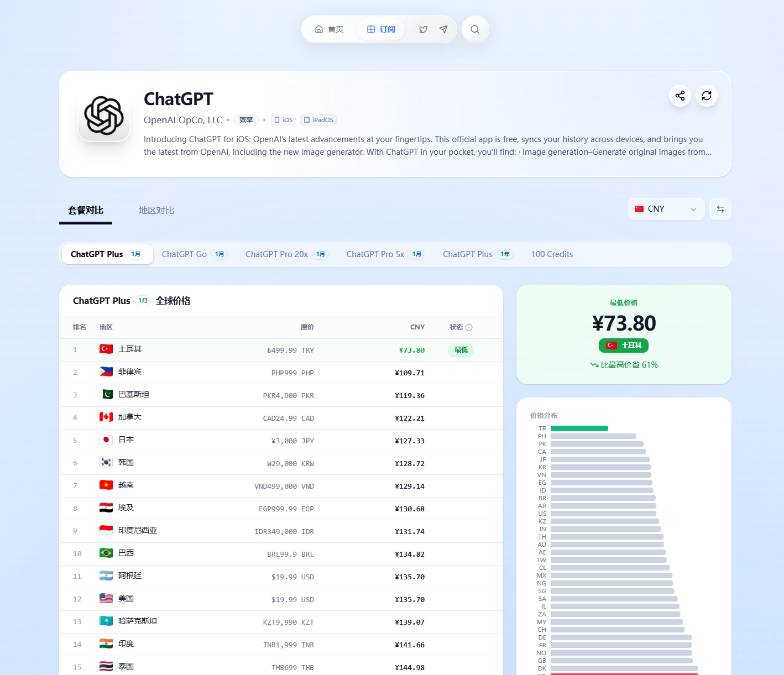The height and width of the screenshot is (675, 784).
Task: Click the Brazil flag in row 10
Action: [x=106, y=553]
